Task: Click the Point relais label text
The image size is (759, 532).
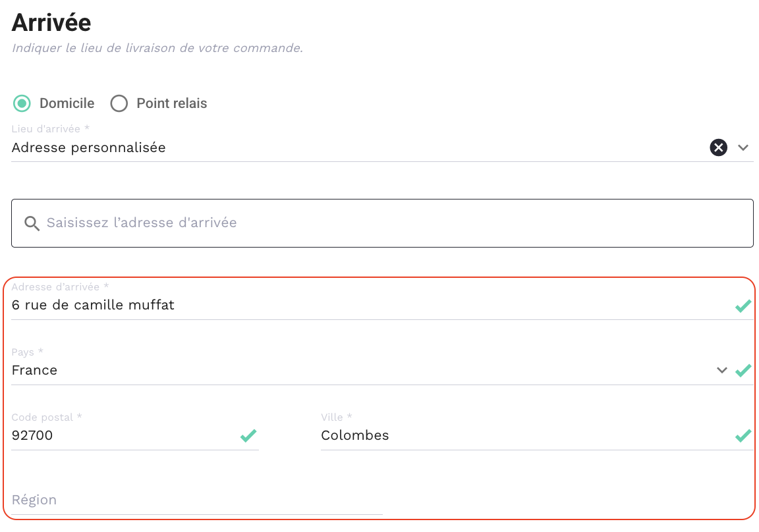Action: (171, 103)
